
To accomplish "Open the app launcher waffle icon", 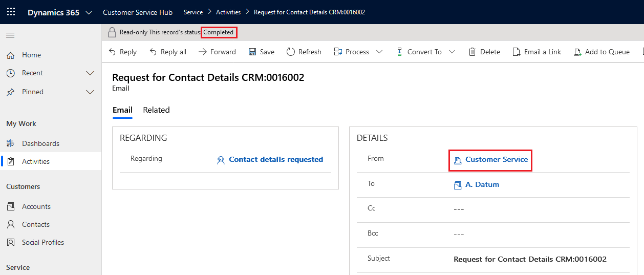I will click(x=11, y=12).
